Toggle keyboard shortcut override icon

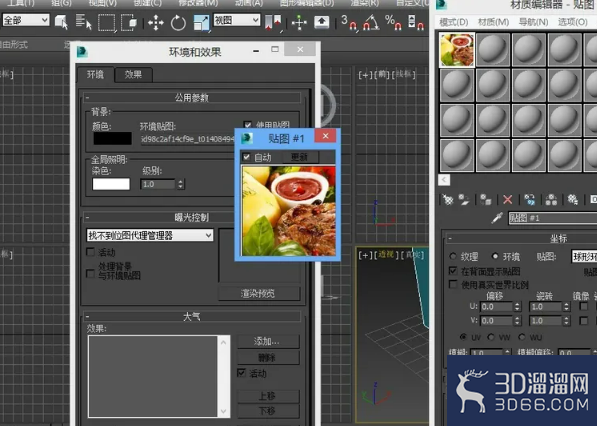[x=322, y=22]
